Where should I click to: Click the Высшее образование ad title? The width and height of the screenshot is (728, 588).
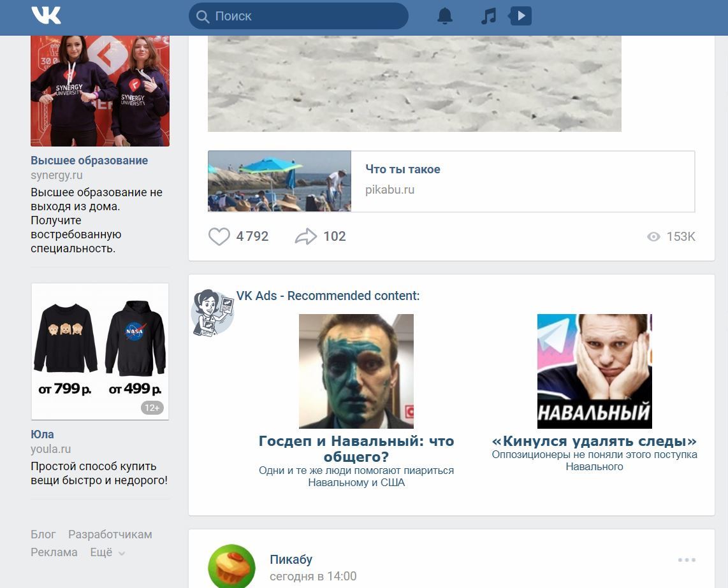[x=89, y=161]
